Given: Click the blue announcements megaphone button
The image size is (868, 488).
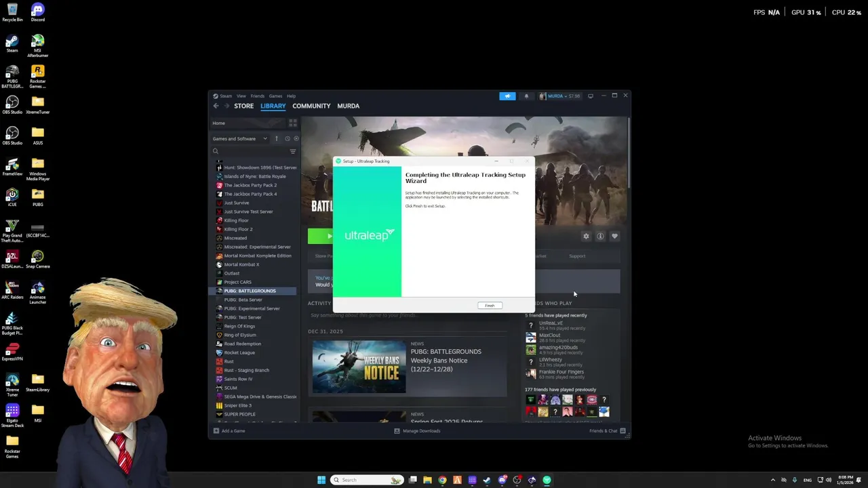Looking at the screenshot, I should coord(507,96).
